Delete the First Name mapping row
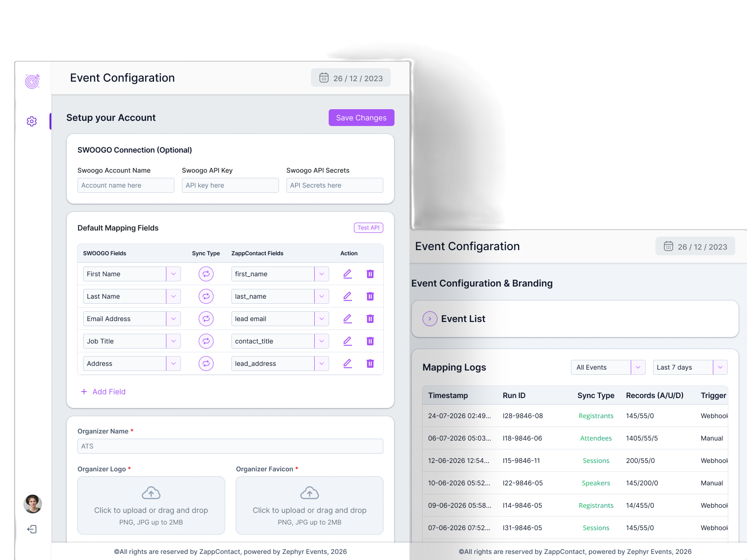This screenshot has height=560, width=747. (370, 274)
